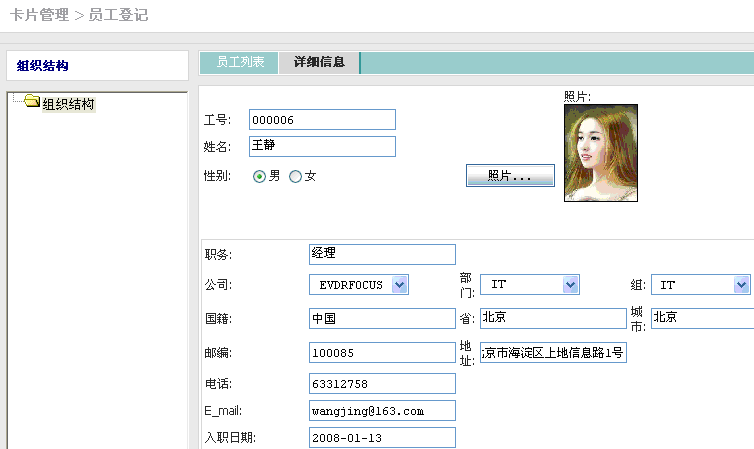The width and height of the screenshot is (754, 449).
Task: Open the 部门 IT dropdown
Action: coord(530,285)
